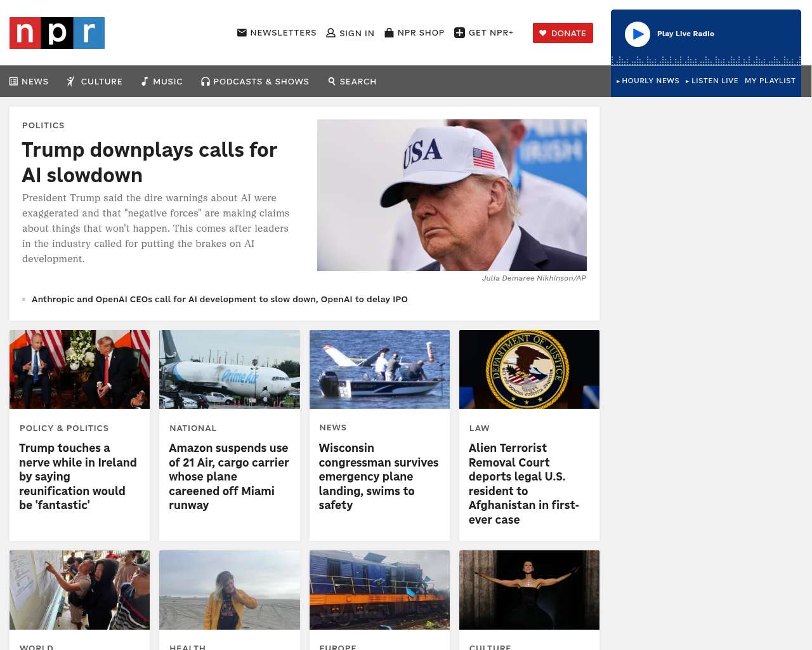Donate using the red heart button

click(x=563, y=33)
